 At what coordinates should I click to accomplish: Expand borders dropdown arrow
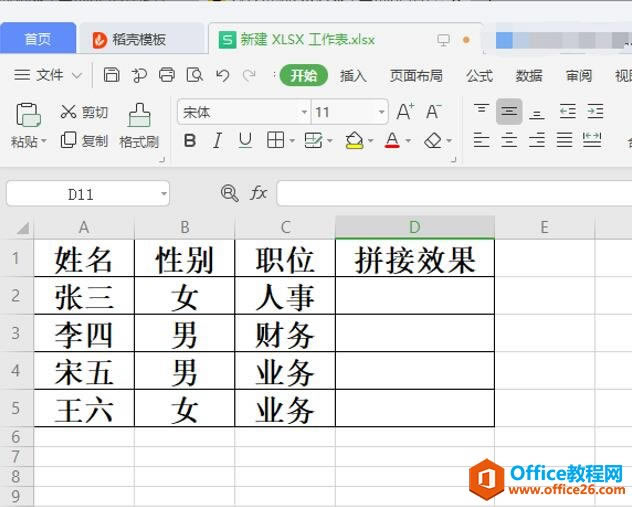tap(292, 141)
